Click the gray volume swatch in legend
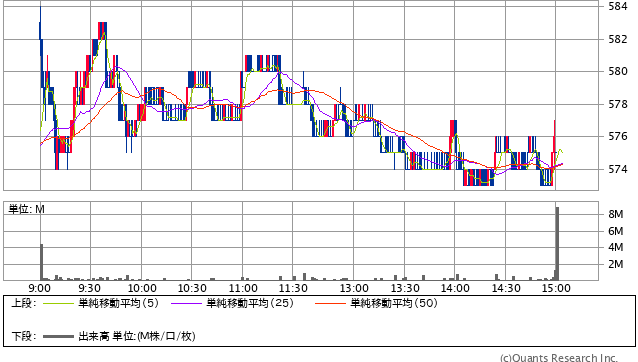638x362 pixels. tap(58, 336)
